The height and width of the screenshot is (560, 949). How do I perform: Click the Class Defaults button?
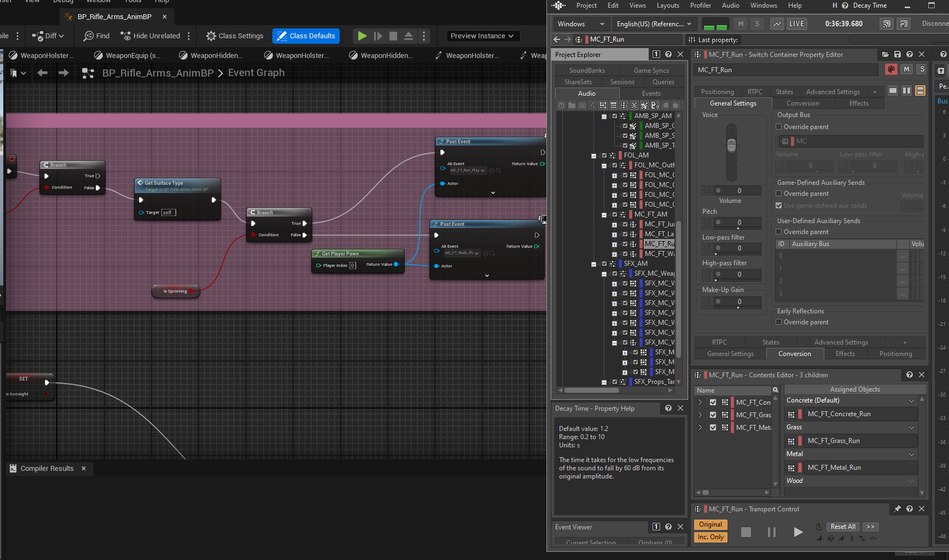point(306,36)
